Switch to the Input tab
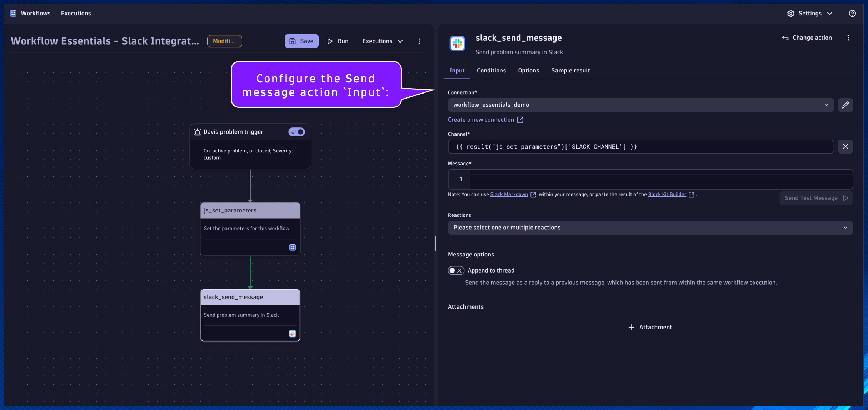 coord(457,70)
